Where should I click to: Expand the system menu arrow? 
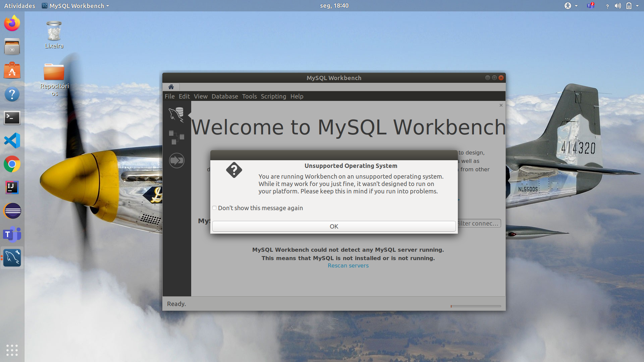click(637, 6)
